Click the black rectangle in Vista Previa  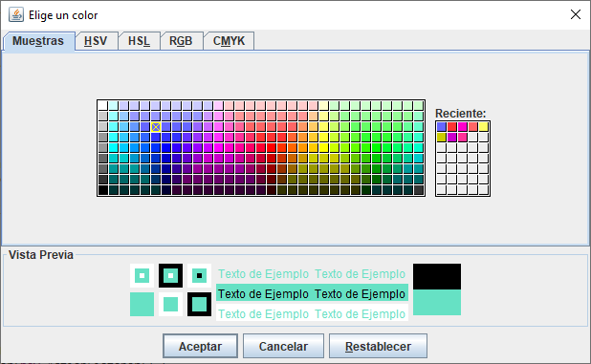tap(437, 276)
